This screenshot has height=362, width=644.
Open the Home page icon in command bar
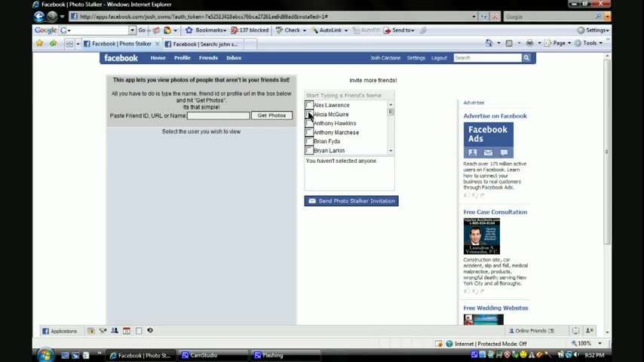tap(489, 43)
